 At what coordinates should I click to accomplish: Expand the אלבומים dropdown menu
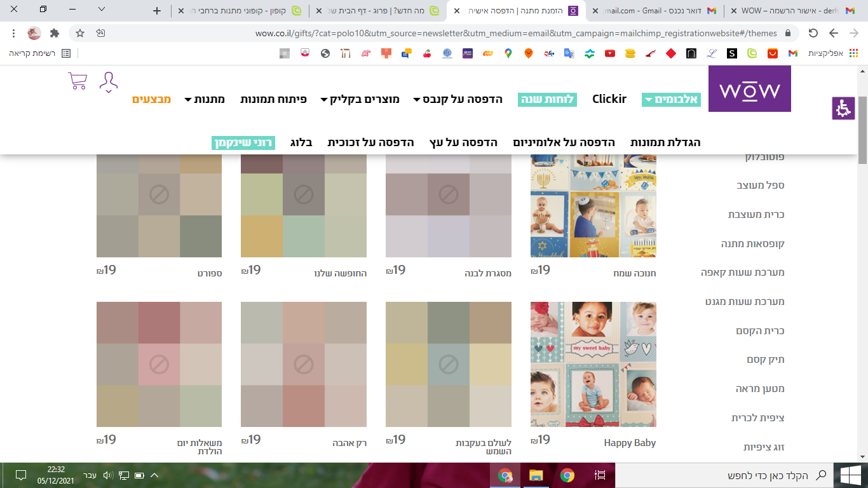pos(672,99)
